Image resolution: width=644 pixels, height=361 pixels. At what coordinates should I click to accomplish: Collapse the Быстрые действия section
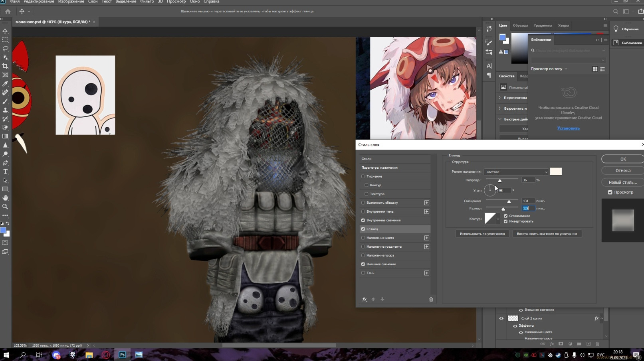500,119
